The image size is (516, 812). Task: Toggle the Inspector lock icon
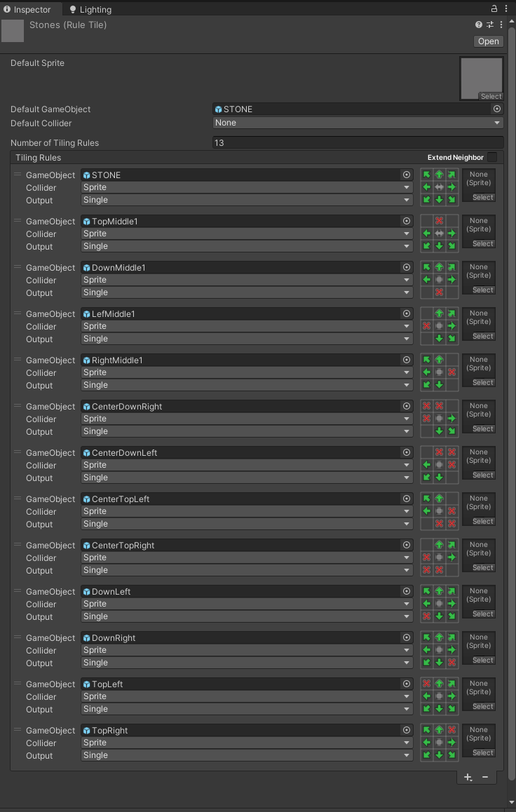tap(494, 8)
